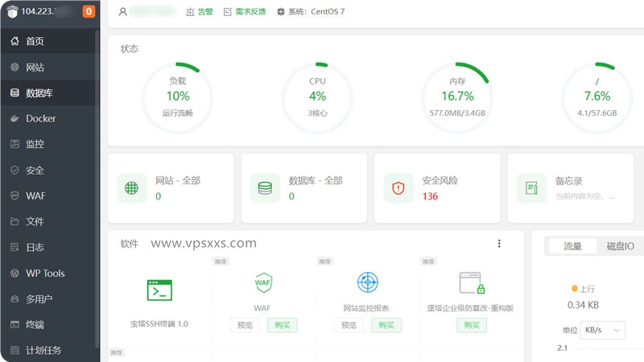Viewport: 644px width, 362px height.
Task: Click the 日志 log icon in sidebar
Action: click(14, 247)
